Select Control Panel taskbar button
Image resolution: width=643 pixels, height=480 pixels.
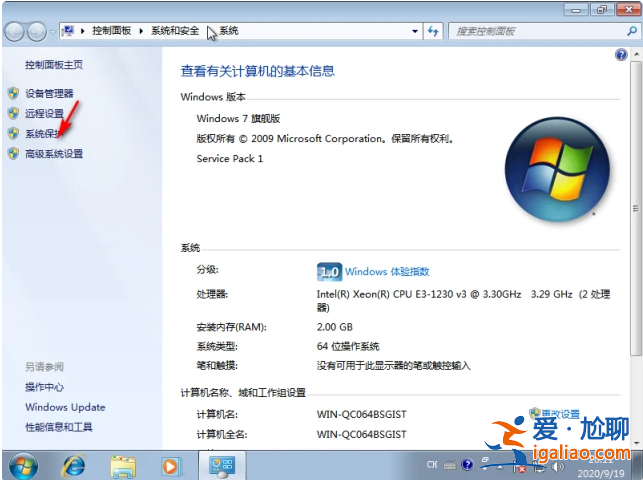click(222, 466)
